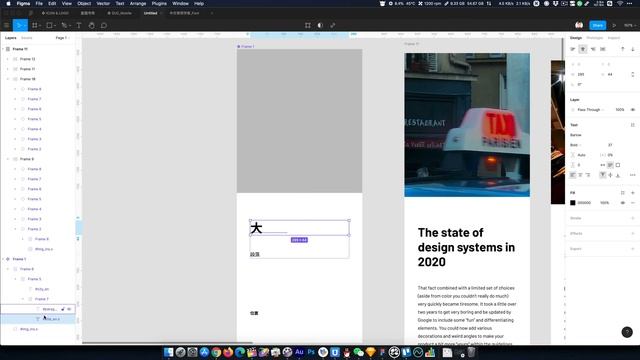Select the Pen tool
The height and width of the screenshot is (360, 640).
(x=64, y=25)
